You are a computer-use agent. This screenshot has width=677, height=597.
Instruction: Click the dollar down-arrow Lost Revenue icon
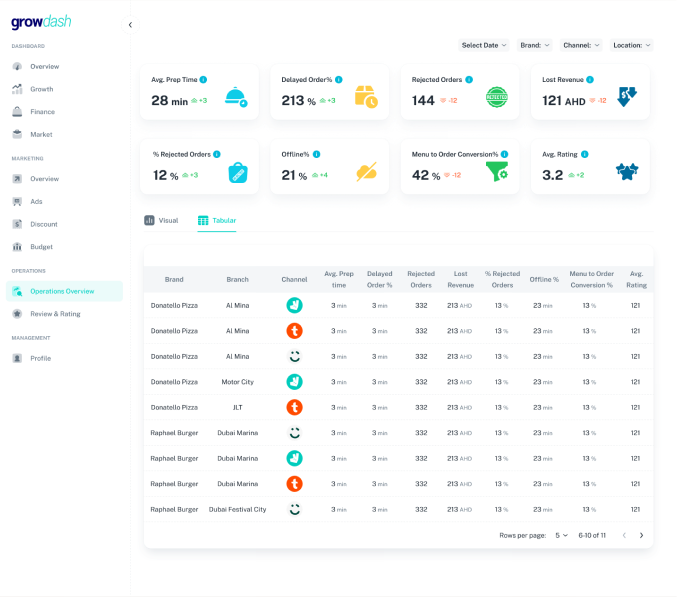coord(627,96)
